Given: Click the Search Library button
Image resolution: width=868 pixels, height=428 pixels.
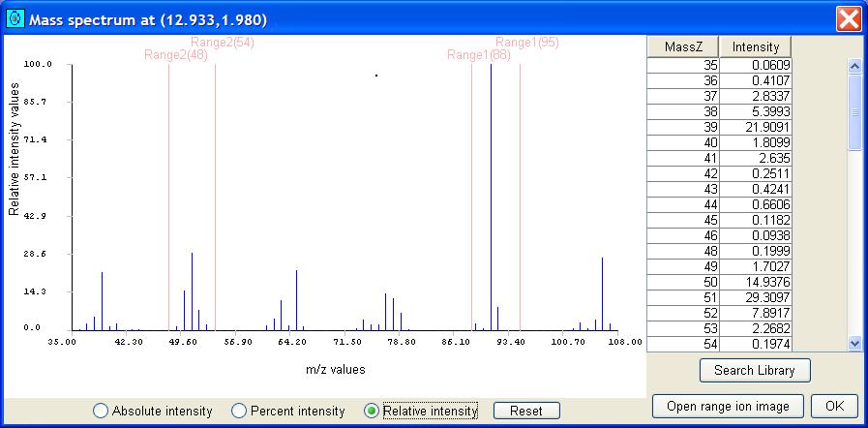Looking at the screenshot, I should click(x=754, y=370).
